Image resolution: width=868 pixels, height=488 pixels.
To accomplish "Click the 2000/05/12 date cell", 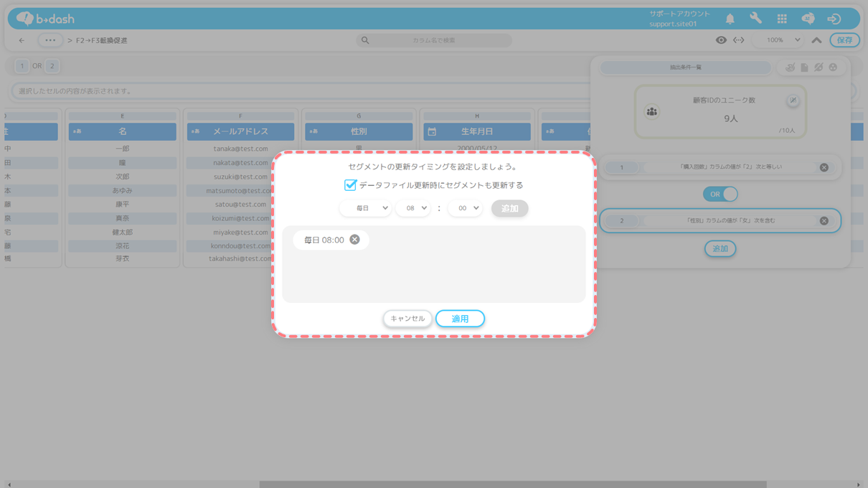I will (x=477, y=148).
